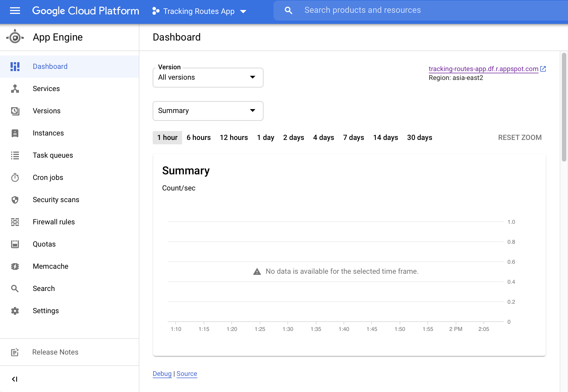Open Cron jobs via stopwatch icon

(x=15, y=177)
